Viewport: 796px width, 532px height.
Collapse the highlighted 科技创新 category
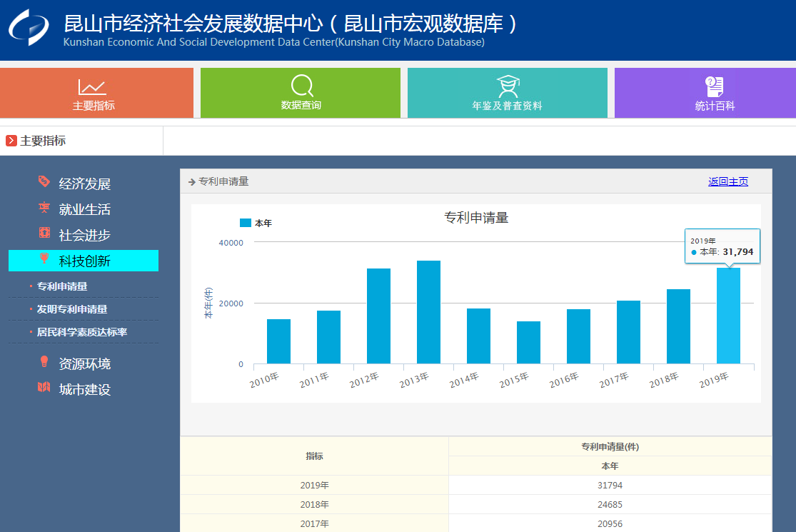(x=84, y=261)
